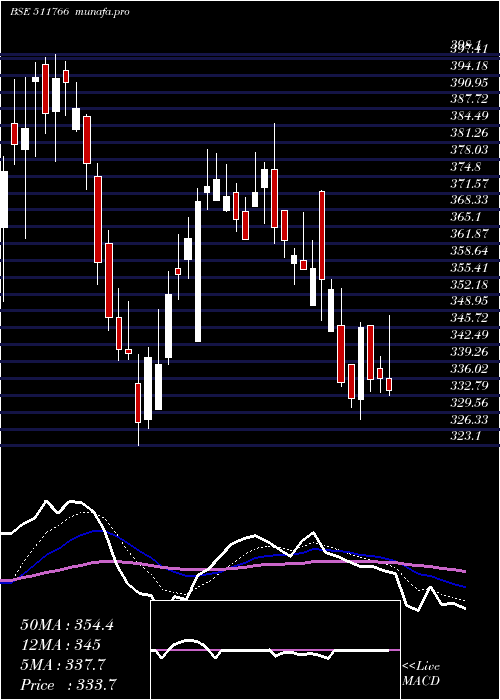Screen dimensions: 500x700
Task: Click the 352.18 axis label
Action: (x=469, y=284)
